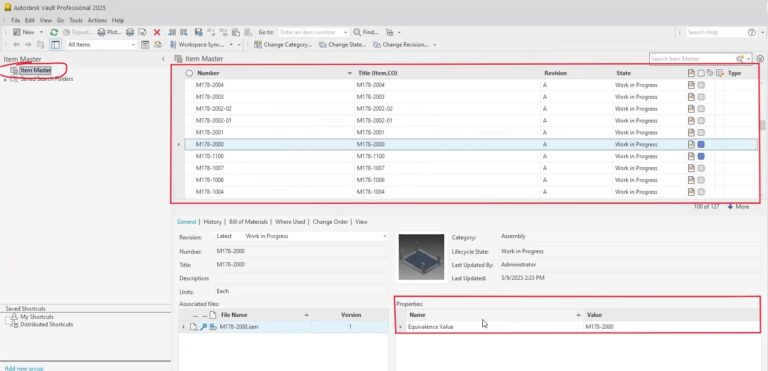
Task: Open the Edit menu
Action: click(30, 21)
